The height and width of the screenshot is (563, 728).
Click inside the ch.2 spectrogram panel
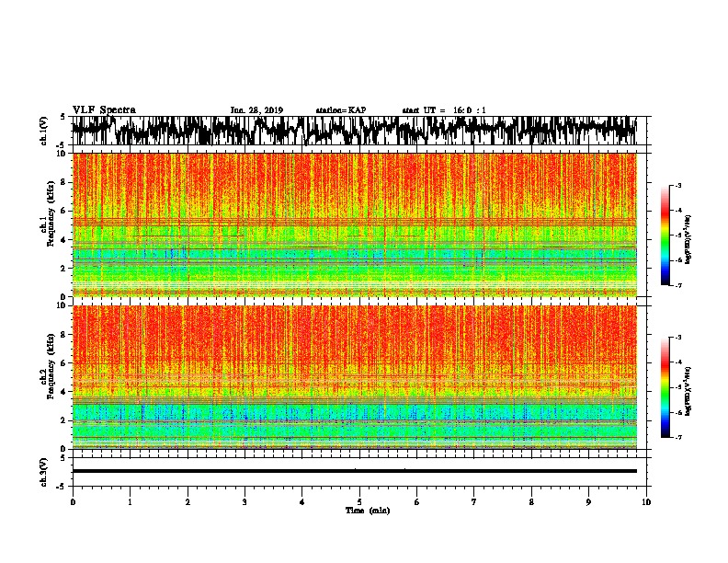[x=354, y=377]
